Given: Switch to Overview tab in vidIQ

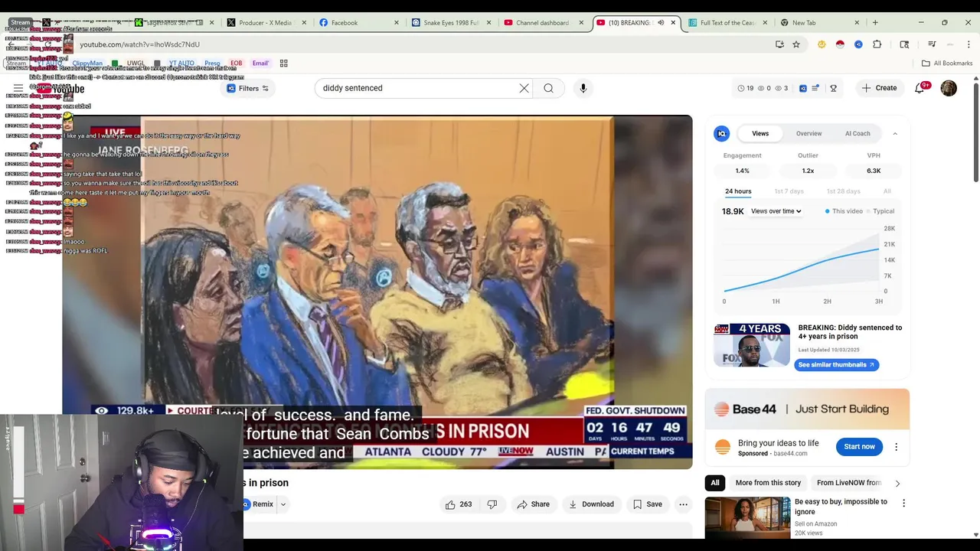Looking at the screenshot, I should click(x=808, y=134).
